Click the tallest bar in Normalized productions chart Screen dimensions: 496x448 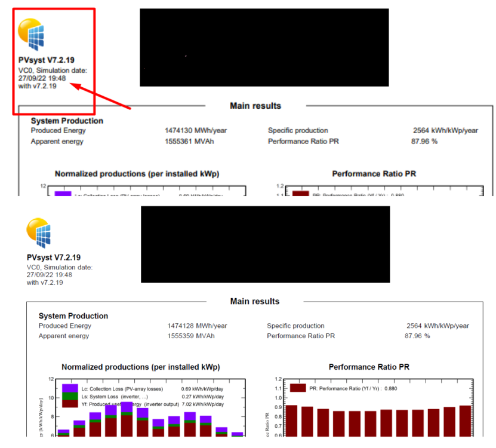coord(127,419)
